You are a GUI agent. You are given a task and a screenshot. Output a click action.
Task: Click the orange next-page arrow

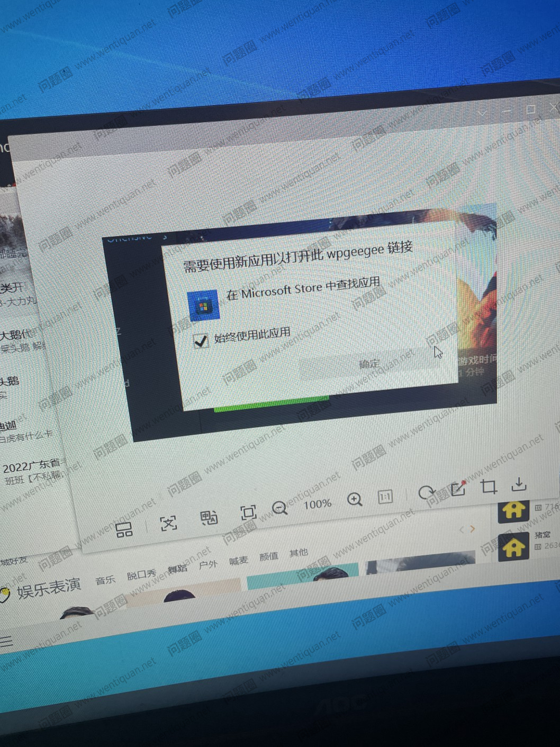point(473,528)
